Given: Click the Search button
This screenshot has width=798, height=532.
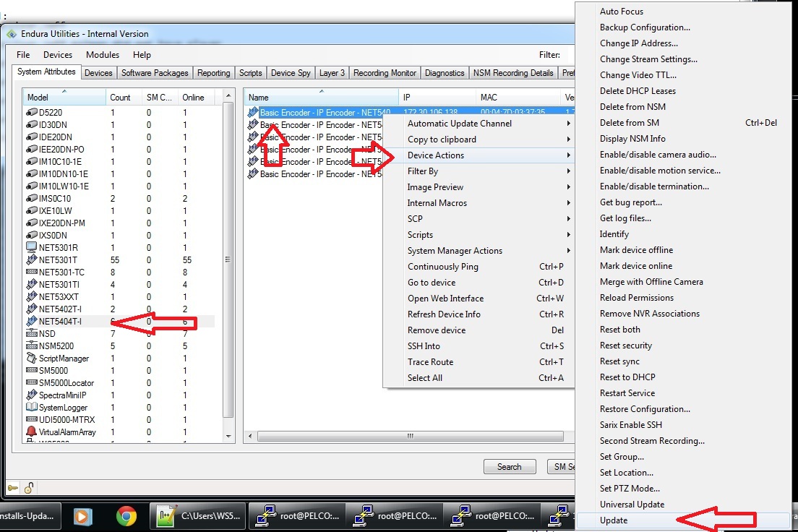Looking at the screenshot, I should coord(510,466).
